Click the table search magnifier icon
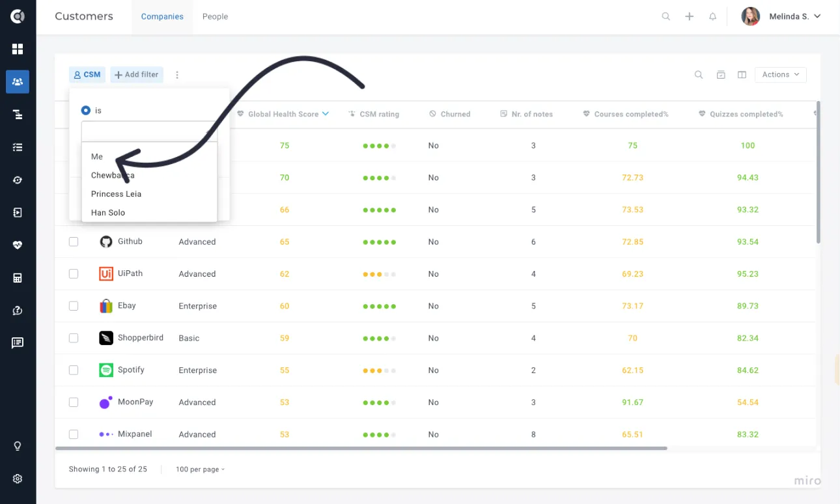 coord(699,75)
